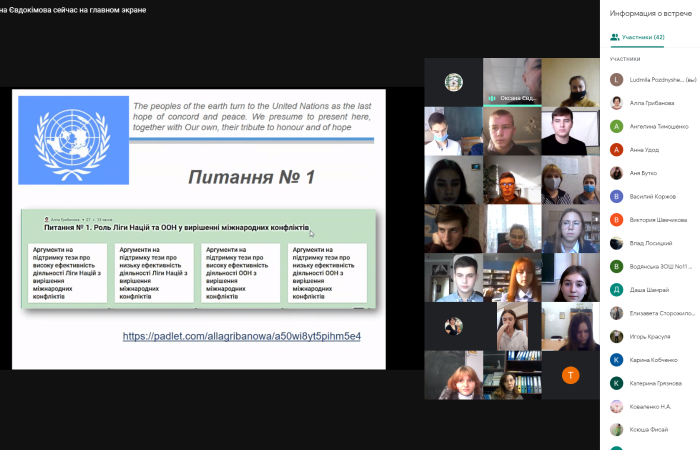Click Даша Шанрай's green Д avatar
The image size is (700, 450).
[x=617, y=290]
